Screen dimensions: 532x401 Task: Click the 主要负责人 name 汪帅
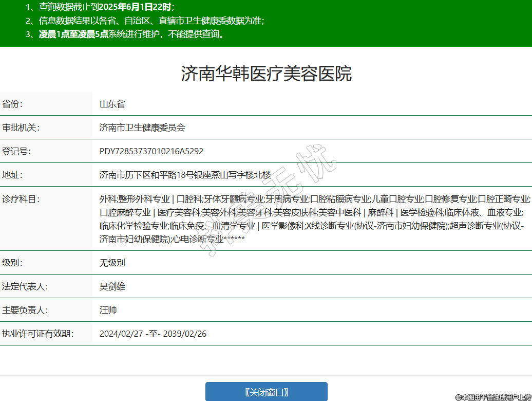pos(108,311)
